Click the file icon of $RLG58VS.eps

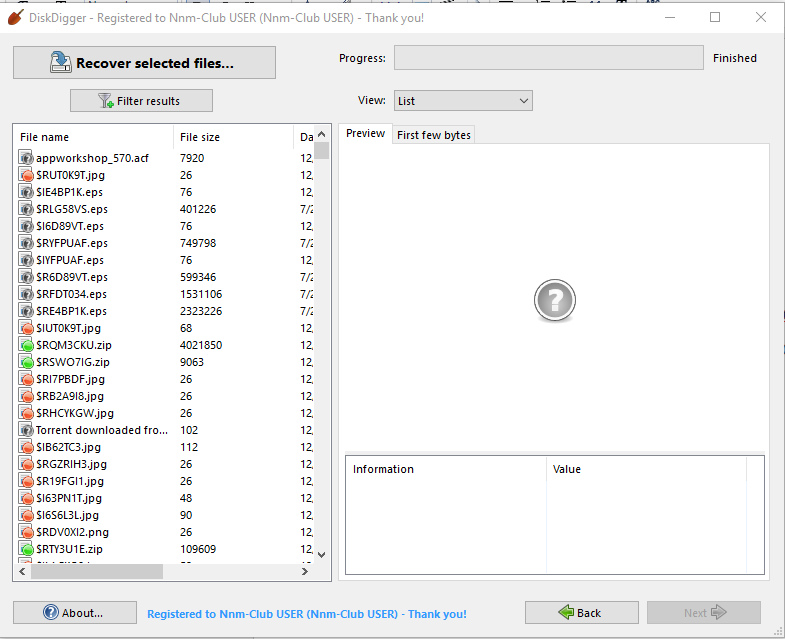click(26, 209)
